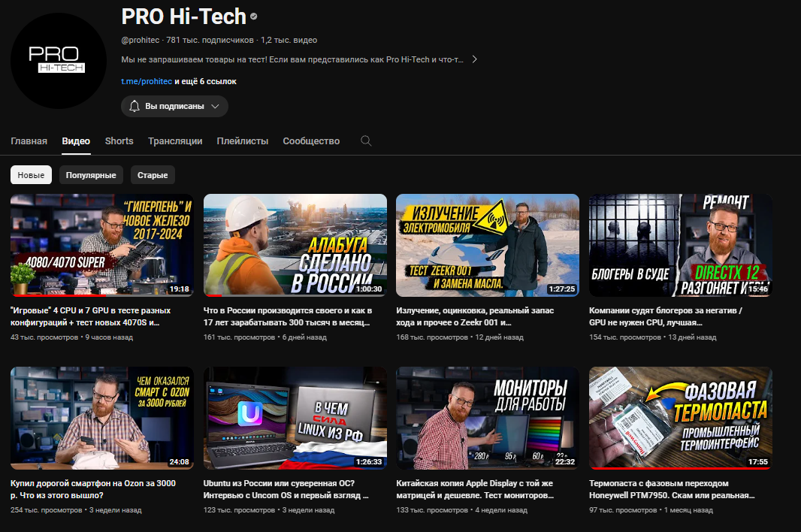This screenshot has width=801, height=532.
Task: Expand channel description with the arrow
Action: click(x=475, y=59)
